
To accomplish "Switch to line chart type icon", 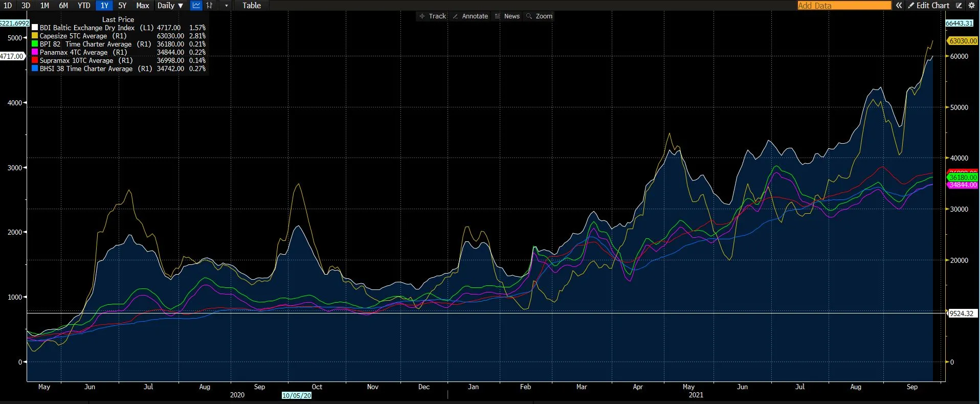I will [x=196, y=5].
